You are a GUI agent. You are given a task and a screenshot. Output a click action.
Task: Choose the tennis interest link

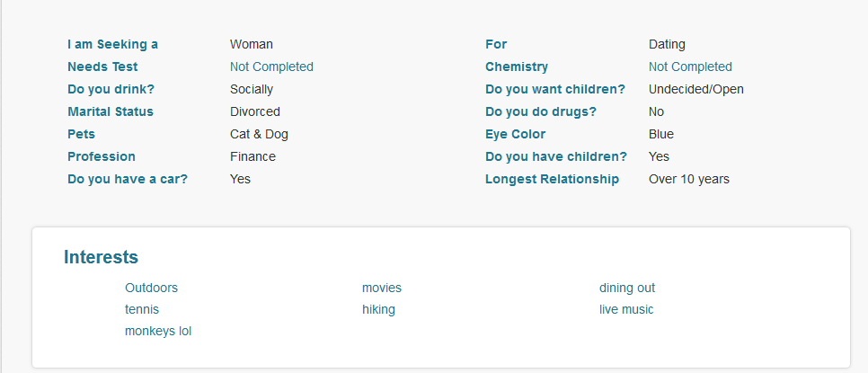[x=142, y=309]
